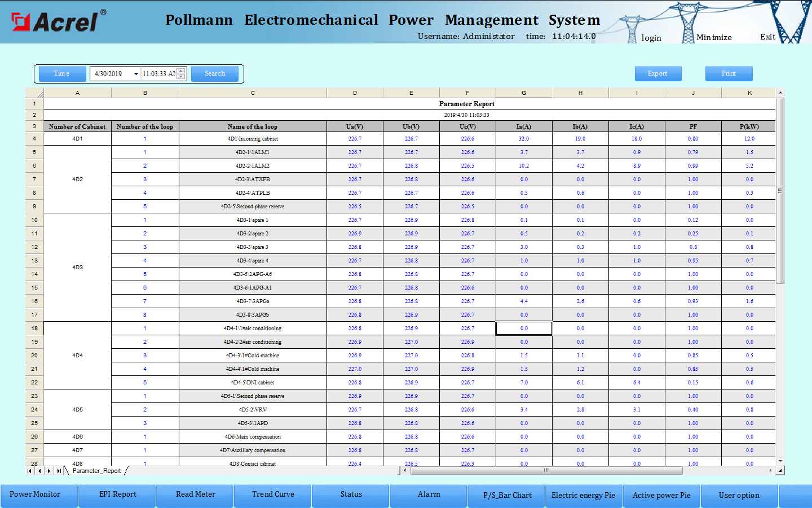Select row 18 header
Viewport: 812px width, 508px height.
tap(34, 329)
